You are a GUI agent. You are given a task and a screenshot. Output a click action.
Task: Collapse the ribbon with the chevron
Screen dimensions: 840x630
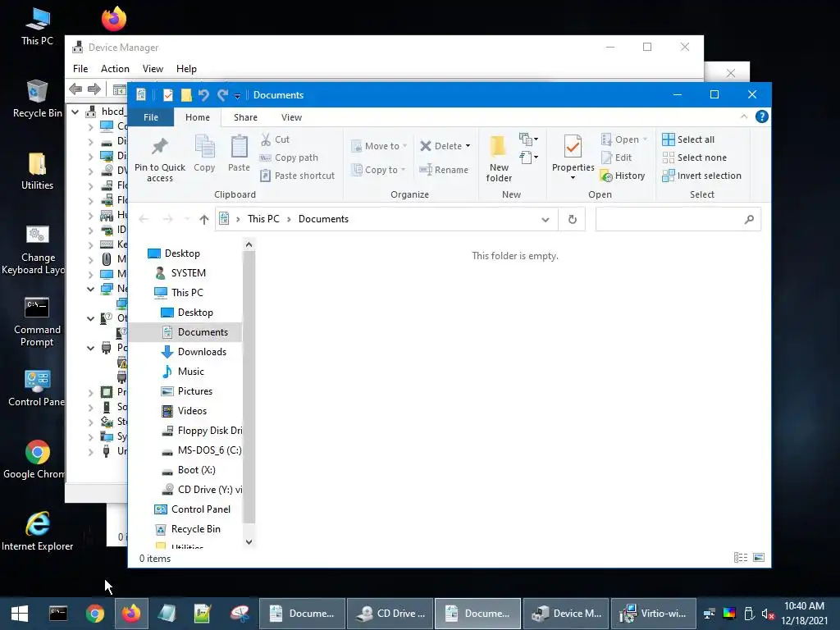click(743, 116)
